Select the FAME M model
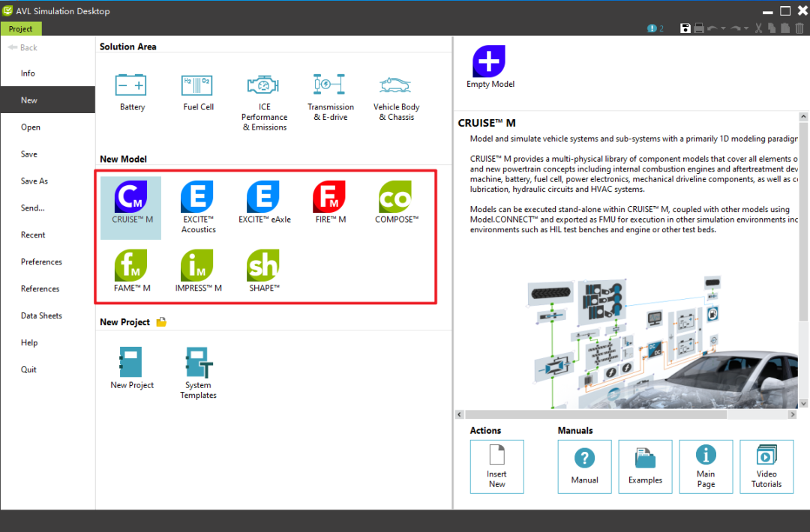The height and width of the screenshot is (532, 810). tap(130, 265)
